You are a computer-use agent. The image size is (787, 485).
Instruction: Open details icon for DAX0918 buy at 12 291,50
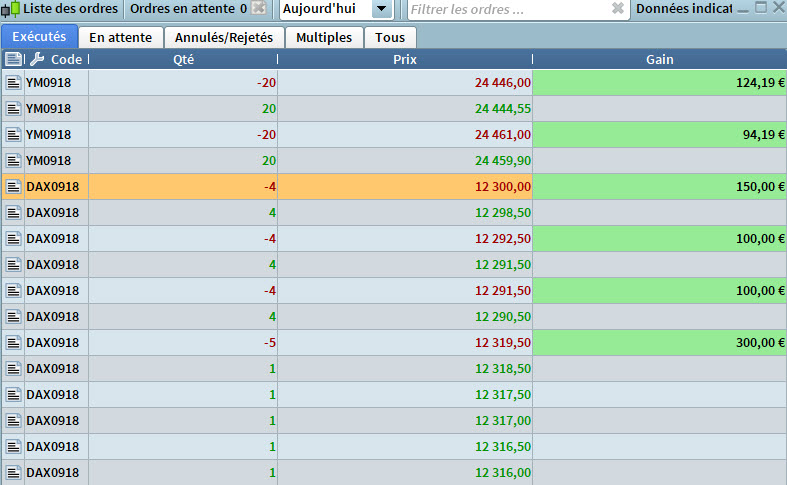tap(13, 265)
